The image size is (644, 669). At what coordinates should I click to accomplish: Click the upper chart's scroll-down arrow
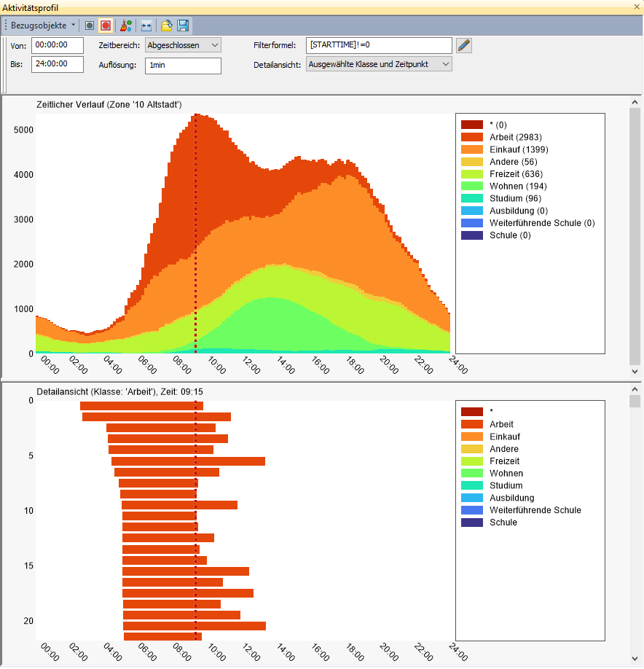pyautogui.click(x=635, y=371)
